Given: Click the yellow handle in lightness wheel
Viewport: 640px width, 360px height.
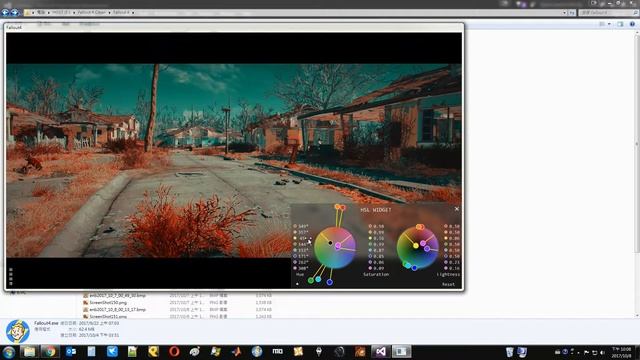Looking at the screenshot, I should 416,246.
